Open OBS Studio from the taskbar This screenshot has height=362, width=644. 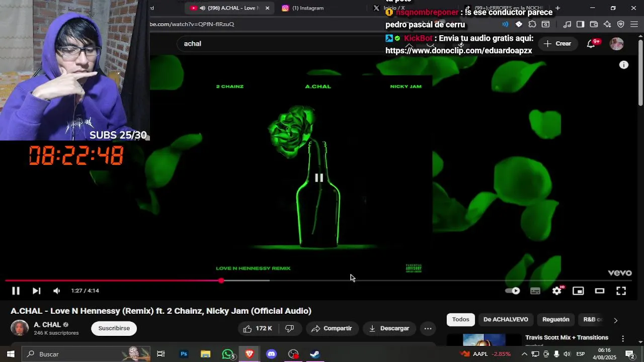(x=293, y=354)
